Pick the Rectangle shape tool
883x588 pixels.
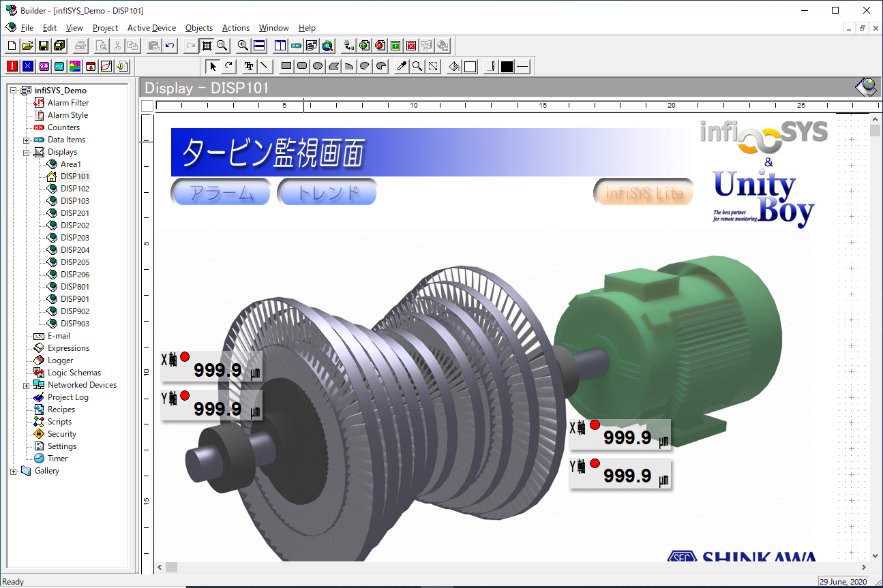point(286,66)
